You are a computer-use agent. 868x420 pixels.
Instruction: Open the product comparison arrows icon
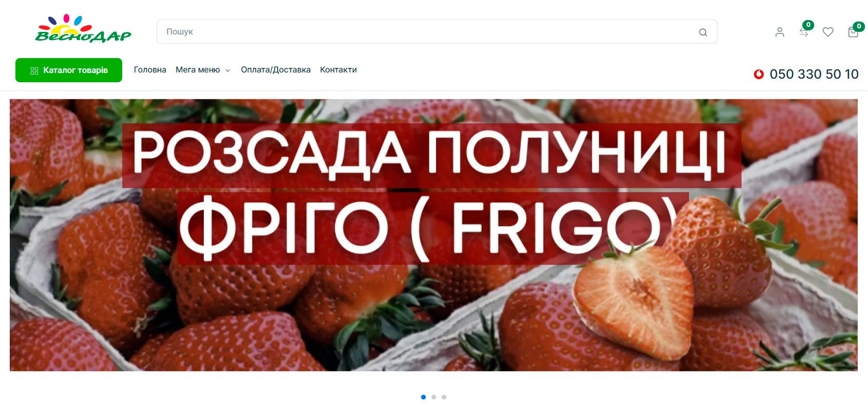click(804, 33)
